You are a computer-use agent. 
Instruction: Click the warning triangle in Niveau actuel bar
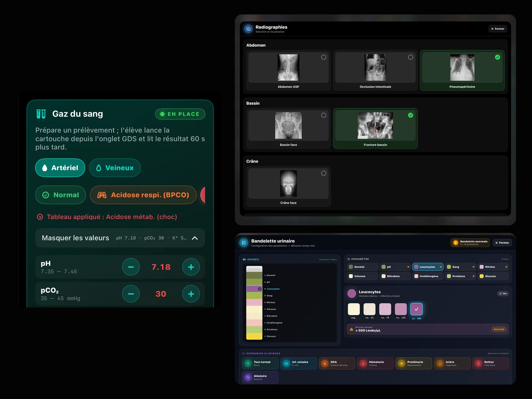(351, 329)
